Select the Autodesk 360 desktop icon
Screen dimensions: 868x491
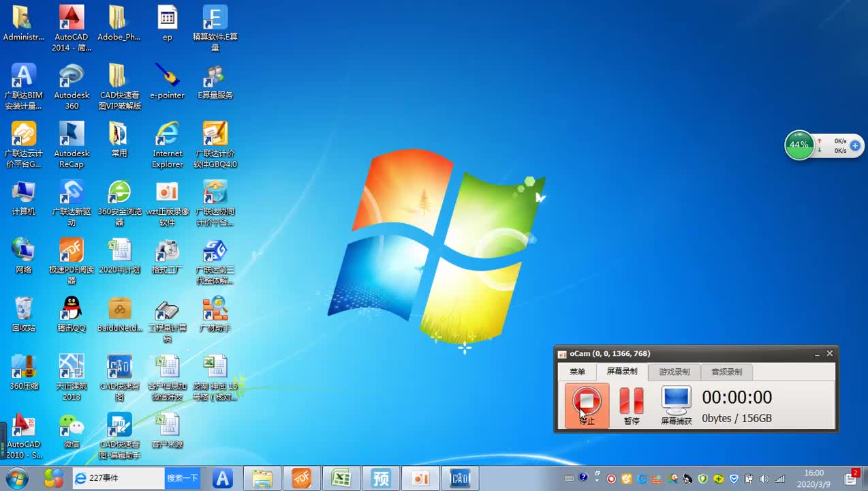click(x=72, y=87)
